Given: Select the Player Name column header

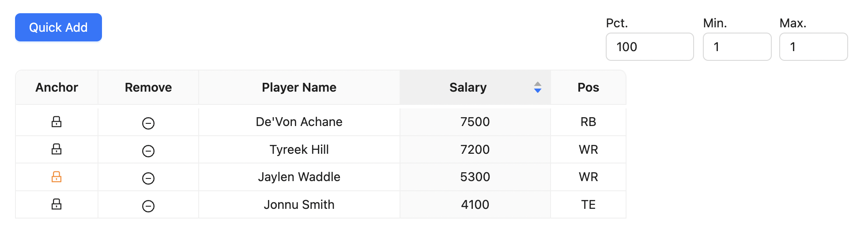Looking at the screenshot, I should point(299,87).
